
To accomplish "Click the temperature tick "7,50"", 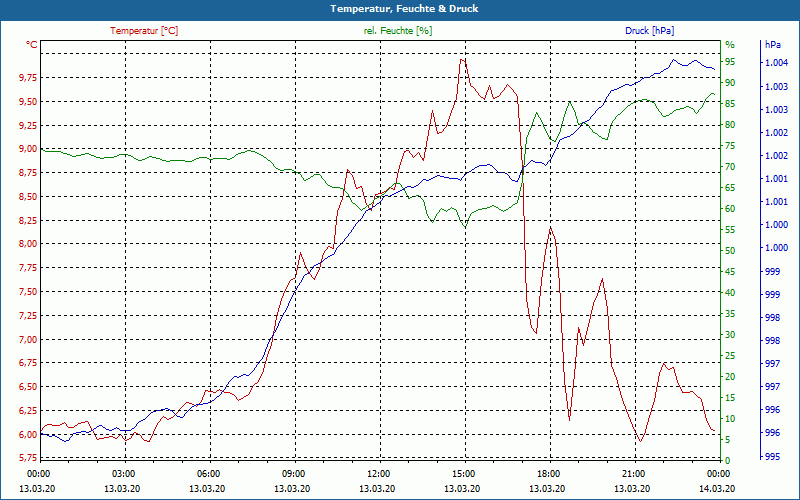I will pos(28,292).
